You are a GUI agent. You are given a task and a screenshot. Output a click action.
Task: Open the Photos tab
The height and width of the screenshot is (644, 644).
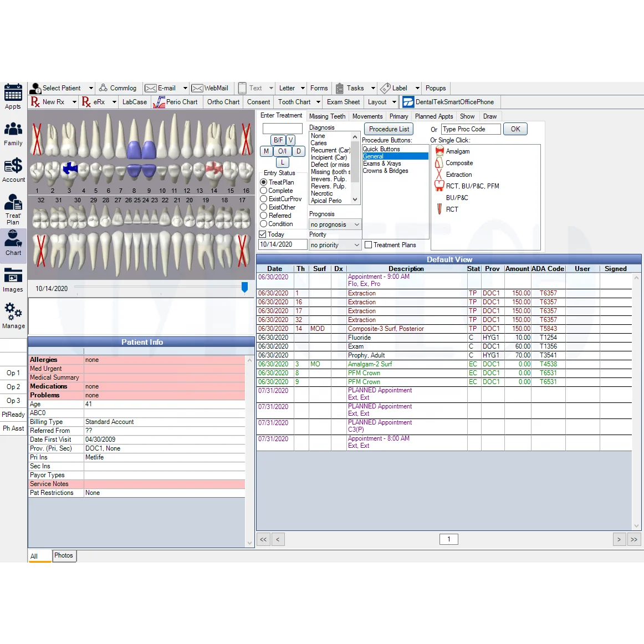(64, 555)
